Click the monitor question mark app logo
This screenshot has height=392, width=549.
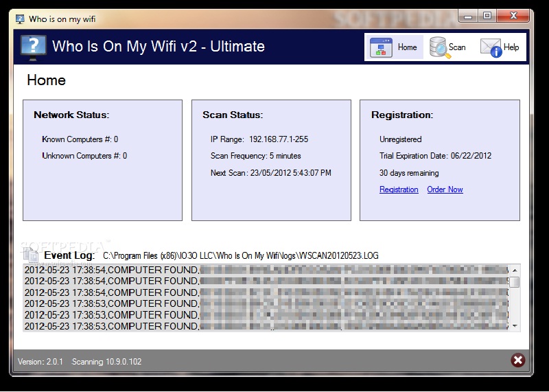click(34, 47)
